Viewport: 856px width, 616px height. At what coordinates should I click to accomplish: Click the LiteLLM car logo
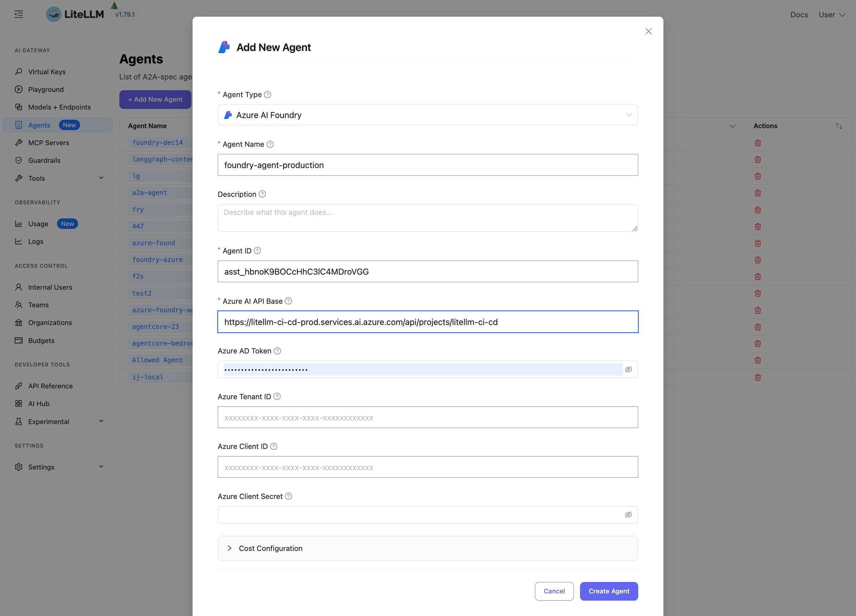click(54, 14)
